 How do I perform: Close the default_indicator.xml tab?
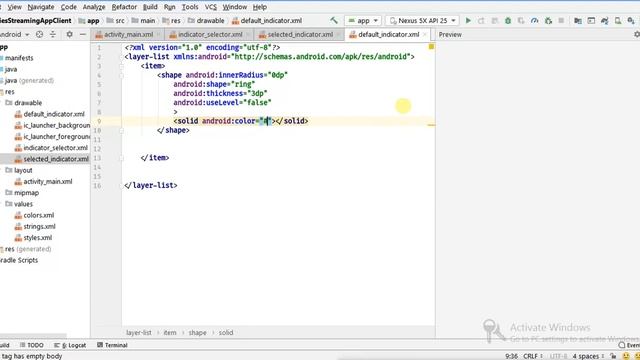pos(425,35)
